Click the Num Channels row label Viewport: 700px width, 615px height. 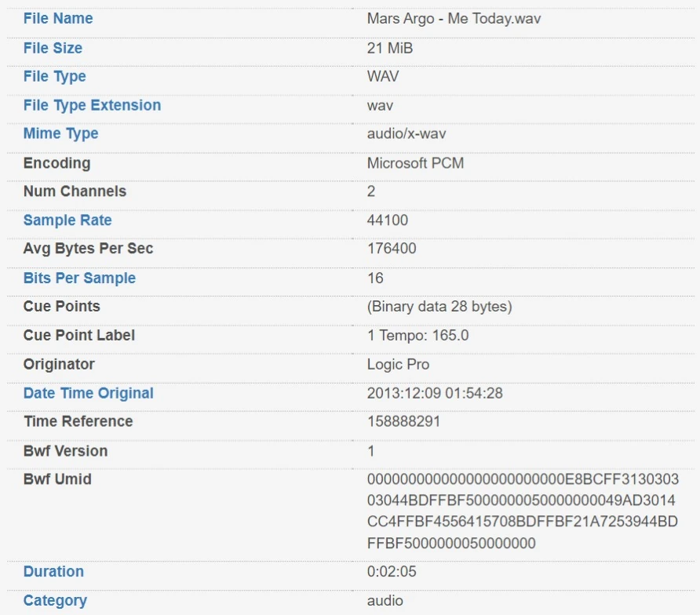(x=75, y=191)
